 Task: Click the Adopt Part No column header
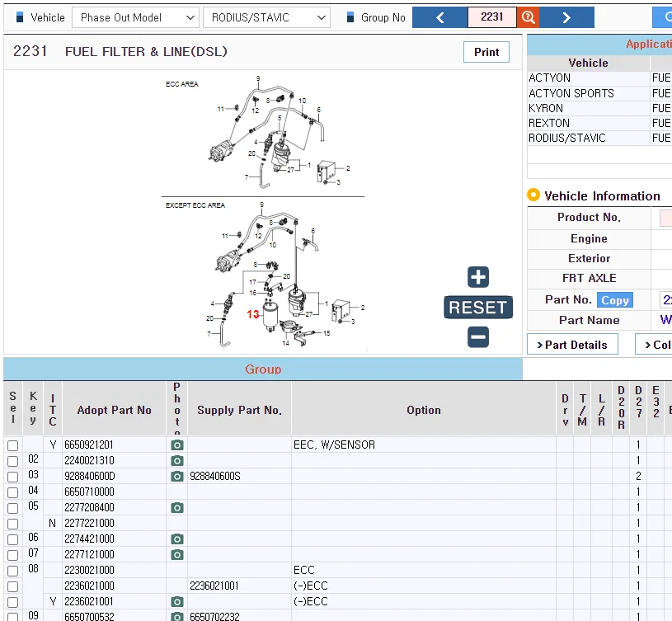[x=114, y=410]
